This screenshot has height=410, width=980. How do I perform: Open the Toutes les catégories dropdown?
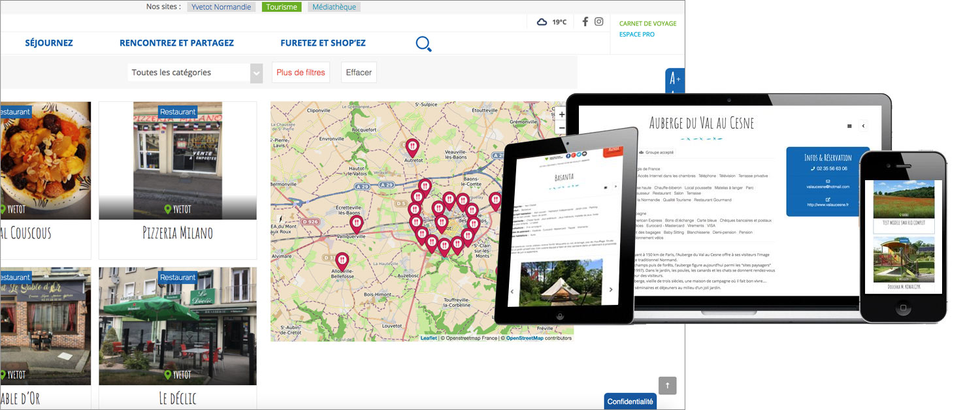click(x=195, y=72)
